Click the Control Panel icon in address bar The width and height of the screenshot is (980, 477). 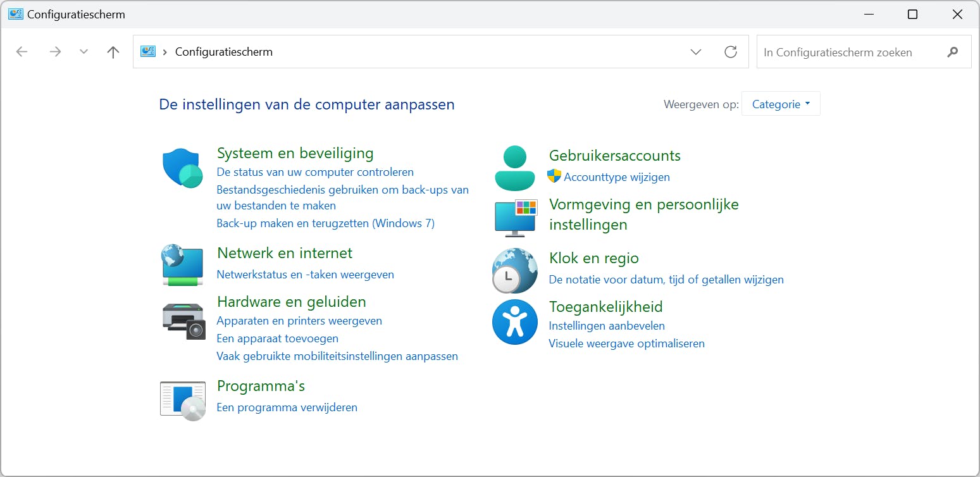point(148,52)
